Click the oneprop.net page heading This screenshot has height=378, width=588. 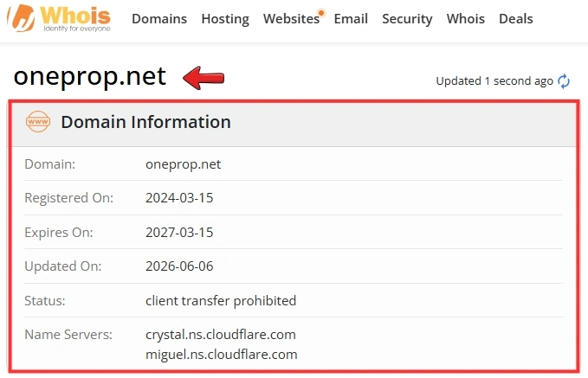coord(89,77)
